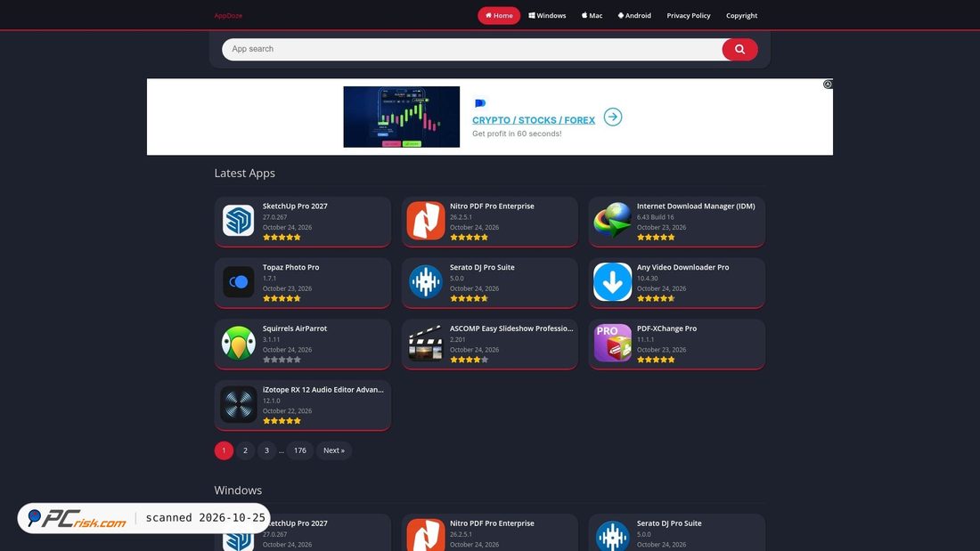980x551 pixels.
Task: Open the ASCOMP Easy Slideshow Professional title
Action: point(511,328)
